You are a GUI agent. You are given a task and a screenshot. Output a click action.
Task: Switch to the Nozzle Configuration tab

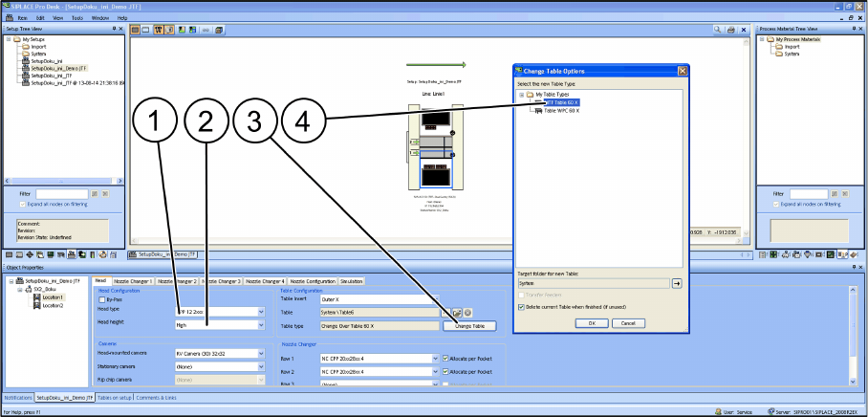(x=313, y=281)
